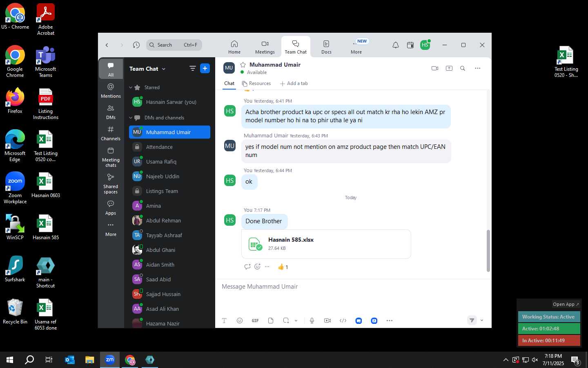Open the Team Chat header dropdown

164,69
